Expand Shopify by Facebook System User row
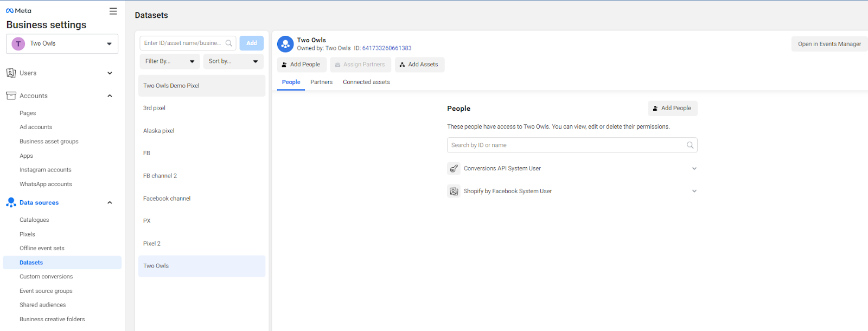This screenshot has height=331, width=868. pos(694,191)
